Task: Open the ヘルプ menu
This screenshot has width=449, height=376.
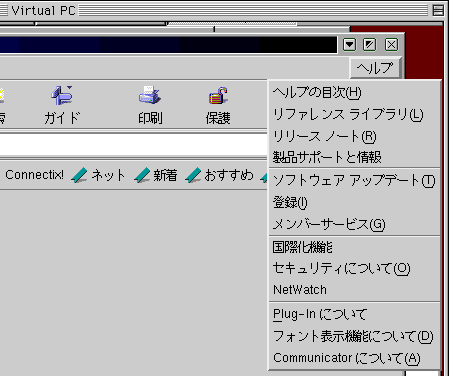Action: [375, 68]
